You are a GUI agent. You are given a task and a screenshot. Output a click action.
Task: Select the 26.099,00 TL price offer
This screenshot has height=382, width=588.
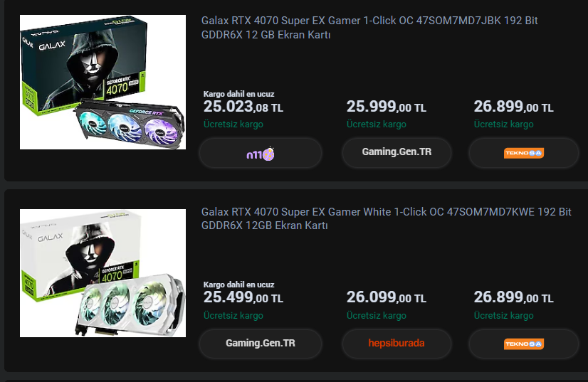(x=387, y=298)
